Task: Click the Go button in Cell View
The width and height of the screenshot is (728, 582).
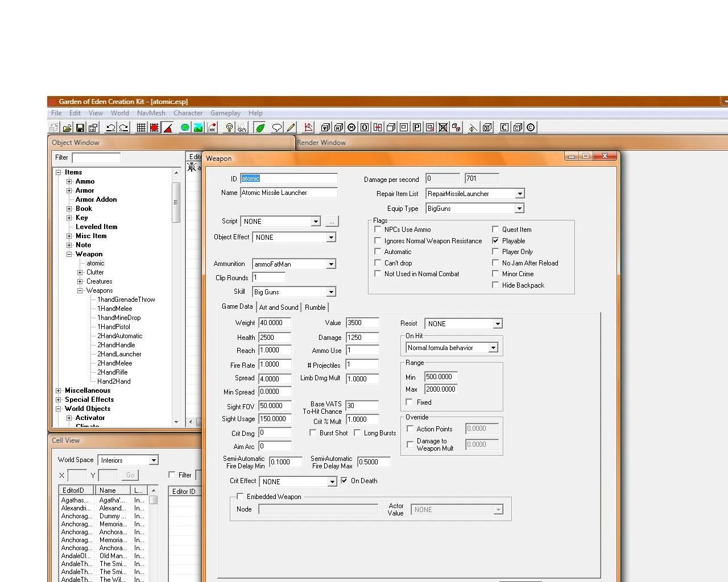Action: coord(130,475)
